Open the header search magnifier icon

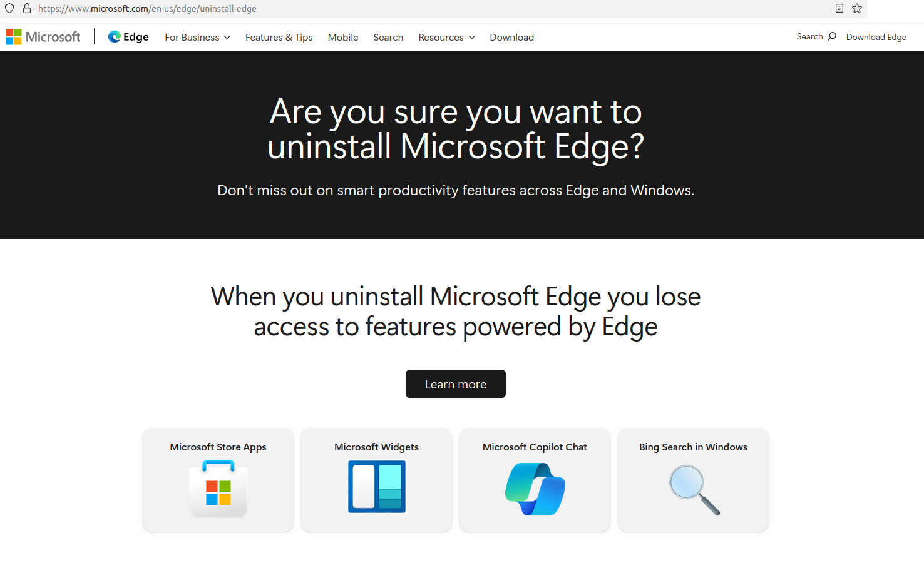point(832,36)
